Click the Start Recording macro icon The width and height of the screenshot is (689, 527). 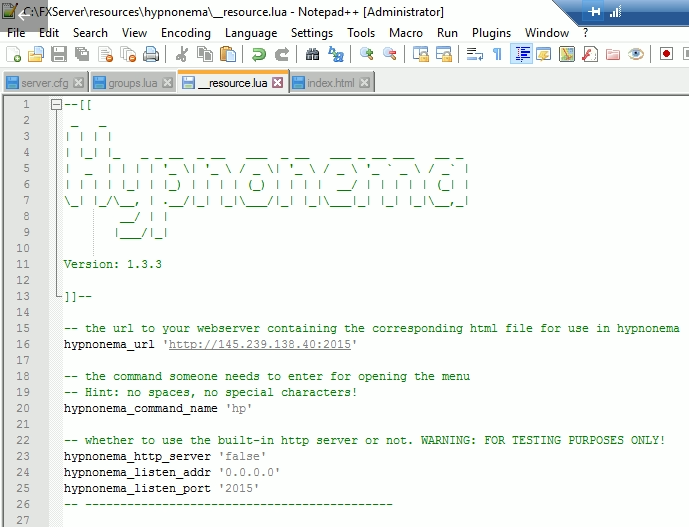[666, 55]
